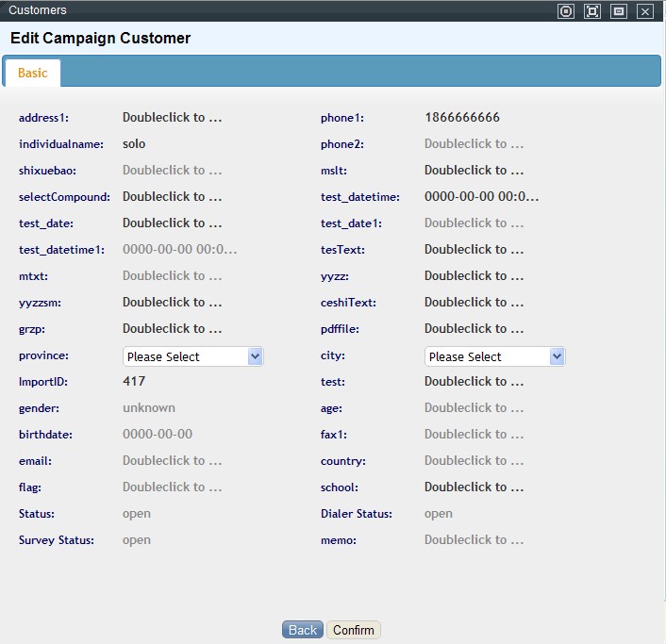Click the Edit Campaign Customer heading
The height and width of the screenshot is (644, 666).
pos(100,39)
